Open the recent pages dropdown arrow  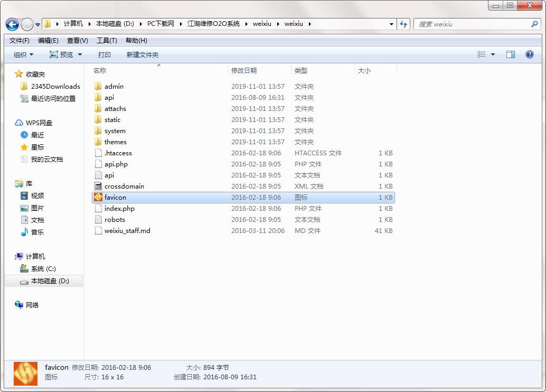(37, 25)
